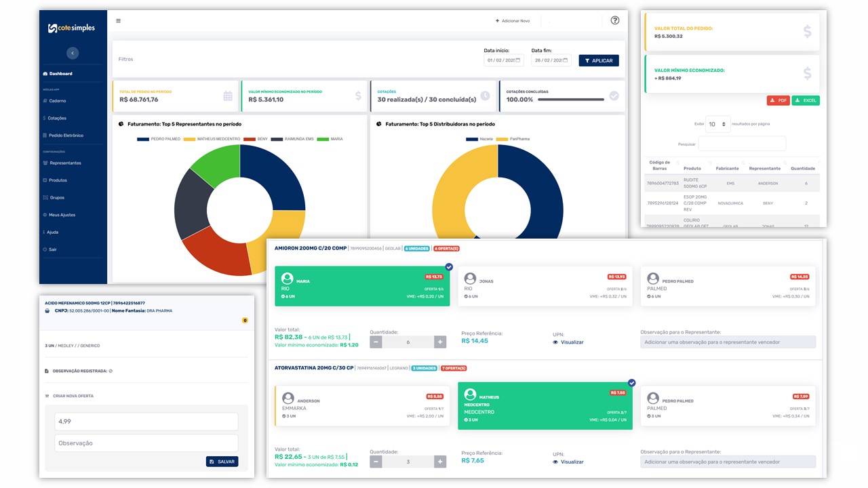This screenshot has height=488, width=868.
Task: Decrease Atorvastatina quantity with minus button
Action: point(376,462)
